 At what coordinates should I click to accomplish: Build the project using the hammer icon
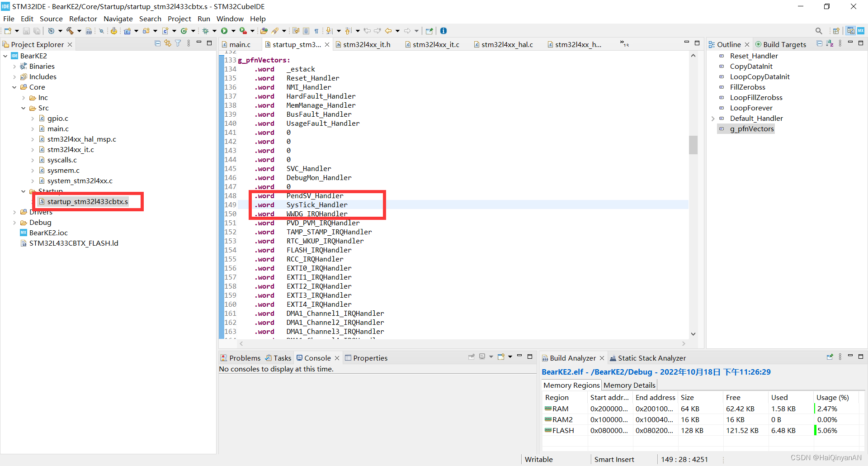[x=69, y=31]
